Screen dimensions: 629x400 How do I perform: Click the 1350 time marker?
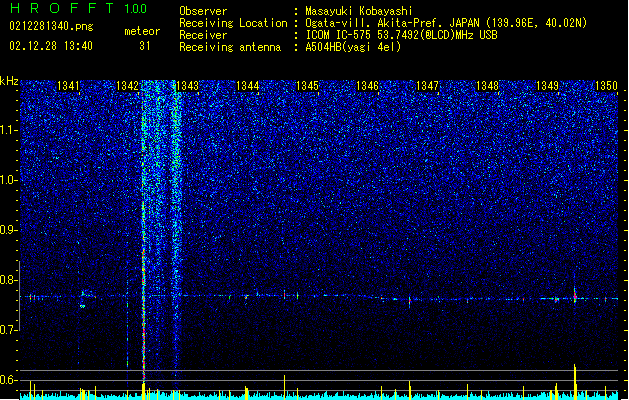coord(607,85)
